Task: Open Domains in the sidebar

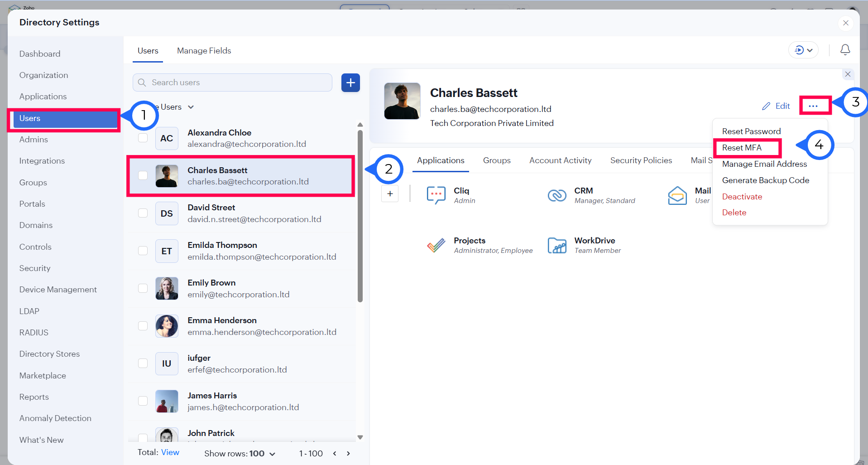Action: [x=36, y=225]
